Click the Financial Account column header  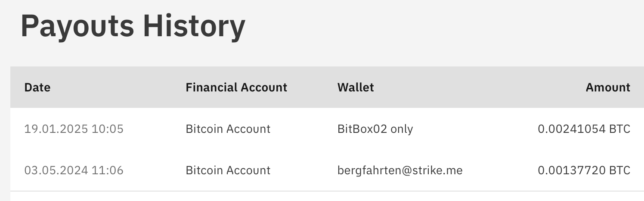point(236,88)
